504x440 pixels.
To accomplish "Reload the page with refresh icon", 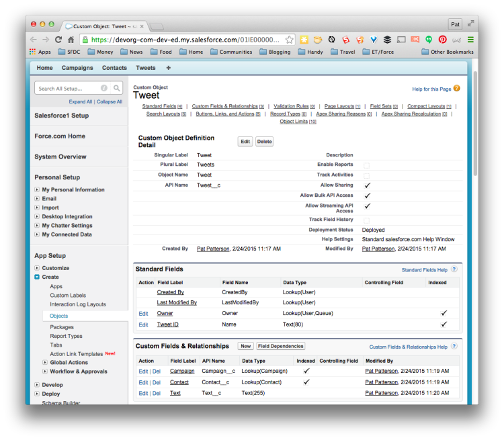I will [x=58, y=40].
